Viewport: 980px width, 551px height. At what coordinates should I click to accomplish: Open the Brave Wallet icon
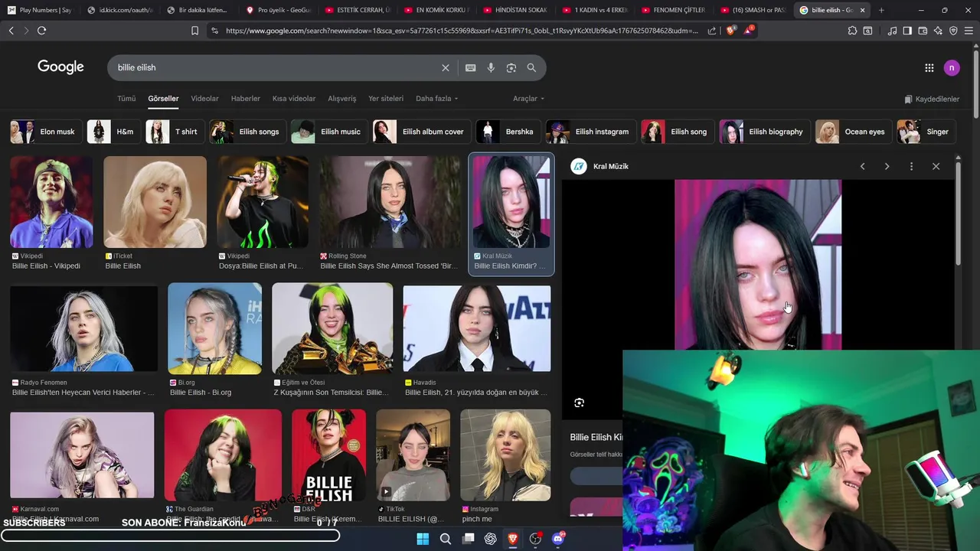pos(923,31)
